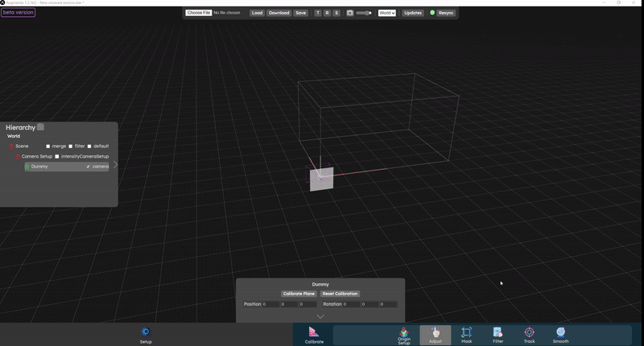Select Camera Setup in Hierarchy tree
This screenshot has width=644, height=346.
[37, 157]
